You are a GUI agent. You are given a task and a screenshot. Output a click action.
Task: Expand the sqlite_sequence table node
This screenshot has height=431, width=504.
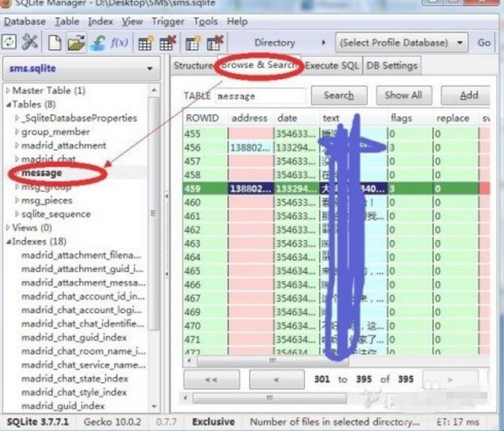point(17,214)
